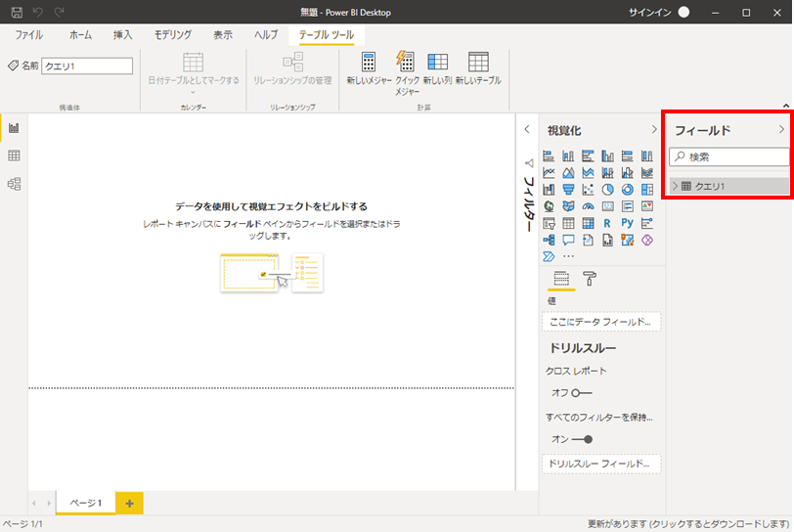This screenshot has height=532, width=794.
Task: Collapse the 視覚化 pane with its chevron
Action: 654,129
